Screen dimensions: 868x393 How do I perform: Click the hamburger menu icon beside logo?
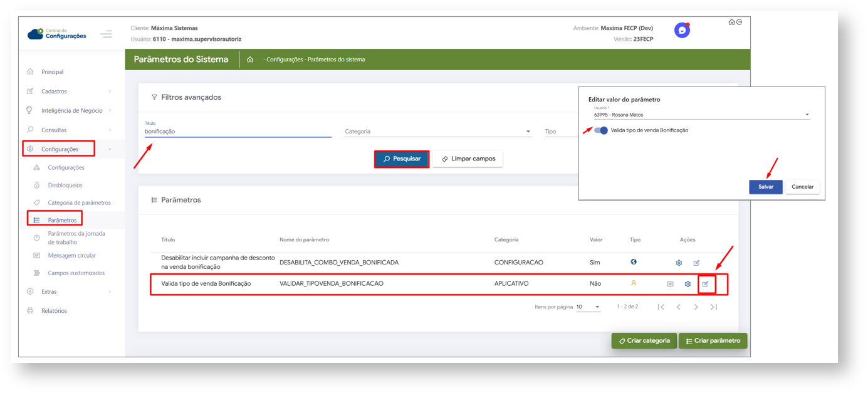[x=107, y=34]
